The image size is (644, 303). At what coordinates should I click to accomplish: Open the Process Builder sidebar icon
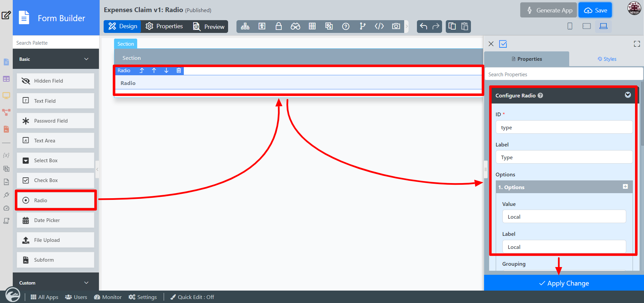click(6, 112)
